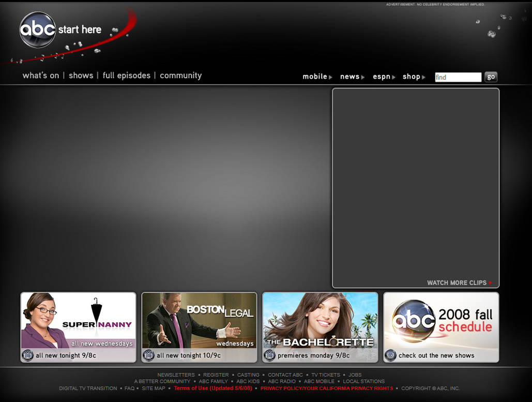Go to the mobile section
Viewport: 532px width, 402px height.
point(314,77)
